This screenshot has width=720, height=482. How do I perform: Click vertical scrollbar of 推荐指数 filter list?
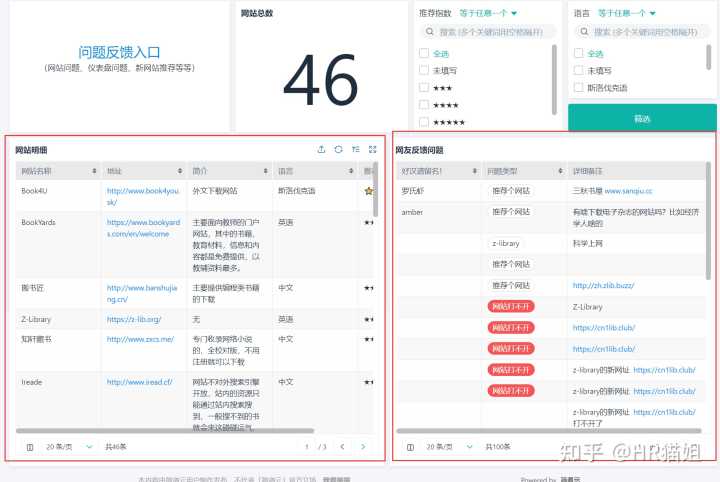(x=554, y=79)
